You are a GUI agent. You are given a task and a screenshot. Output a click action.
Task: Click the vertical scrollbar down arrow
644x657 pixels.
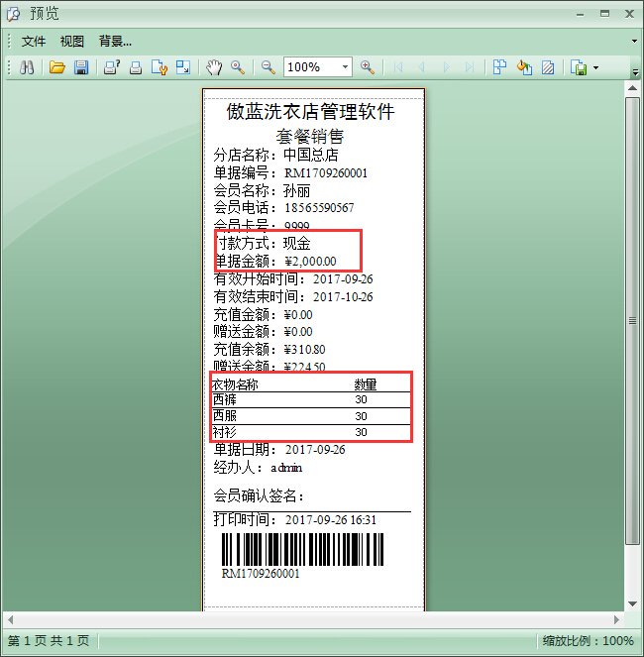pos(633,602)
